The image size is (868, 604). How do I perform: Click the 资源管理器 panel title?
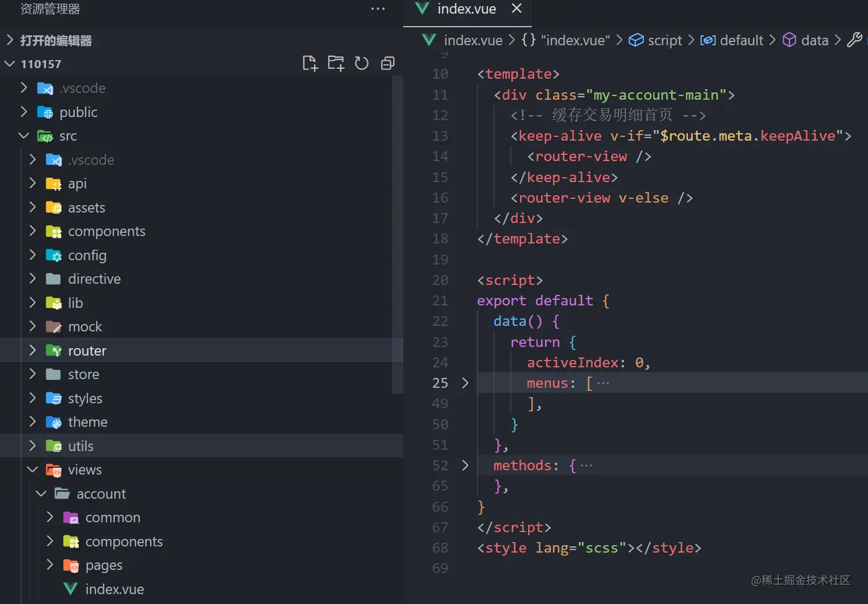coord(50,9)
